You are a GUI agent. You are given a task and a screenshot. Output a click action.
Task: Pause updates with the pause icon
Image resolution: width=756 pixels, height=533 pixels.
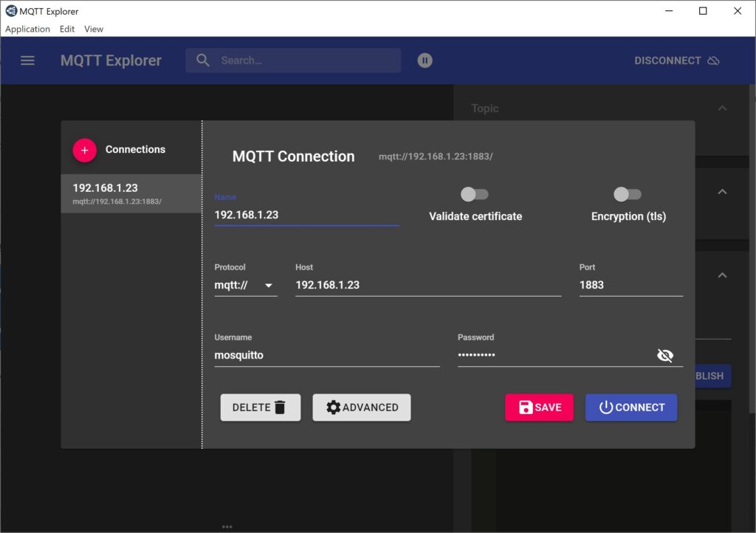[425, 61]
